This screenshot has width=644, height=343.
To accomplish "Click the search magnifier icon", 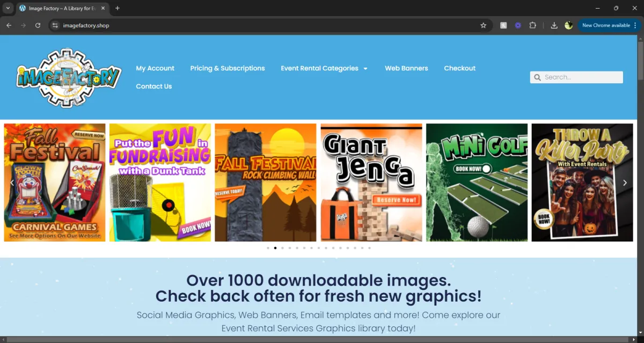I will 537,77.
